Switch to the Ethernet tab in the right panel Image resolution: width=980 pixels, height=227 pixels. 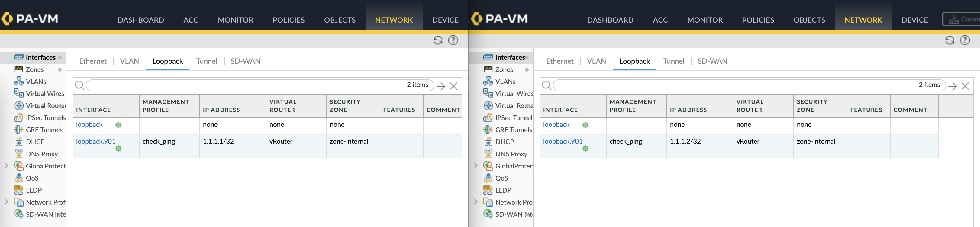pyautogui.click(x=559, y=61)
